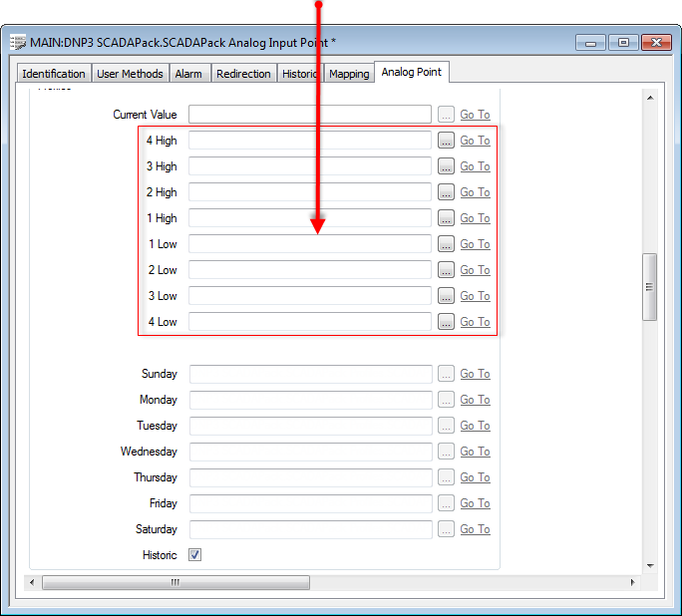Switch to the Identification tab
The height and width of the screenshot is (616, 682).
(54, 74)
